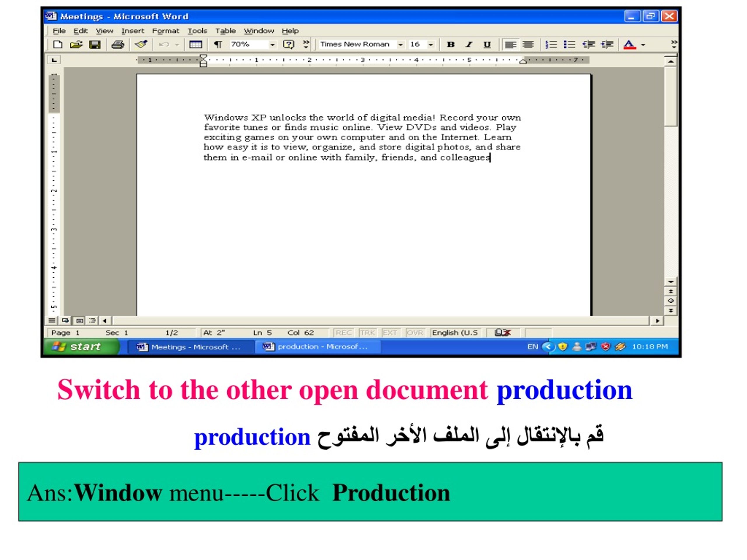Open the Window menu
This screenshot has width=747, height=560.
tap(259, 31)
